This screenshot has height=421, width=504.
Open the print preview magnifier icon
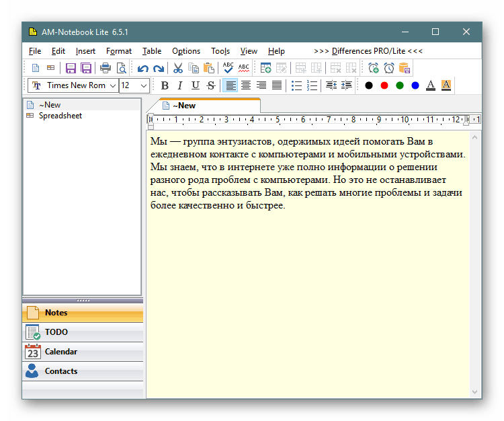(x=121, y=68)
